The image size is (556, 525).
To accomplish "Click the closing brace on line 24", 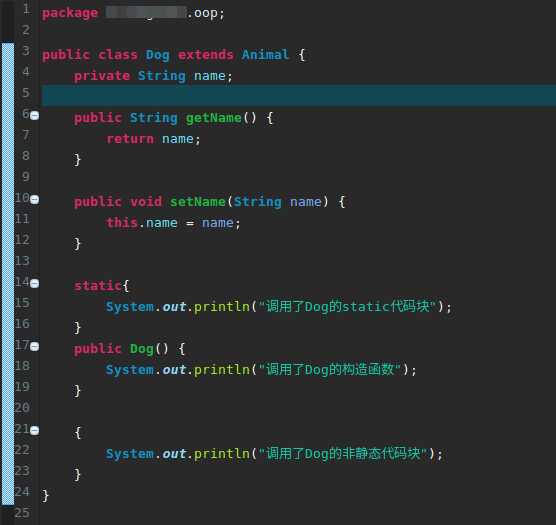I will pyautogui.click(x=45, y=495).
